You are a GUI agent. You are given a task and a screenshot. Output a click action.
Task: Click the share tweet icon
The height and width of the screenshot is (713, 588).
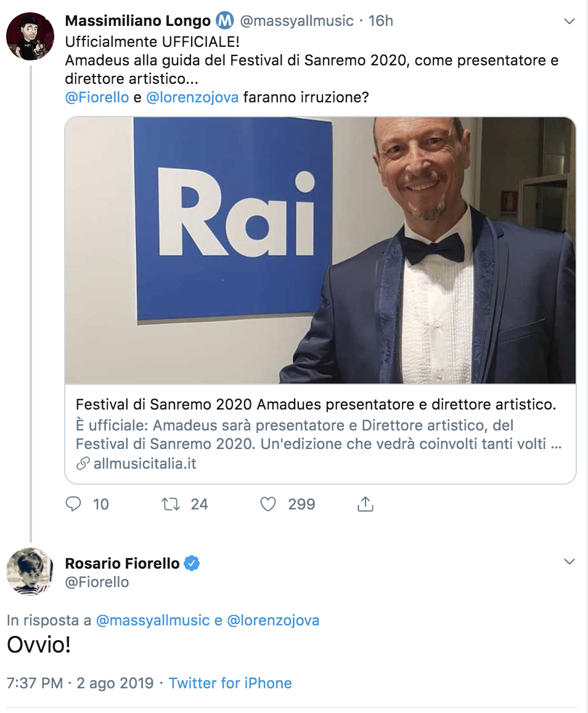365,505
